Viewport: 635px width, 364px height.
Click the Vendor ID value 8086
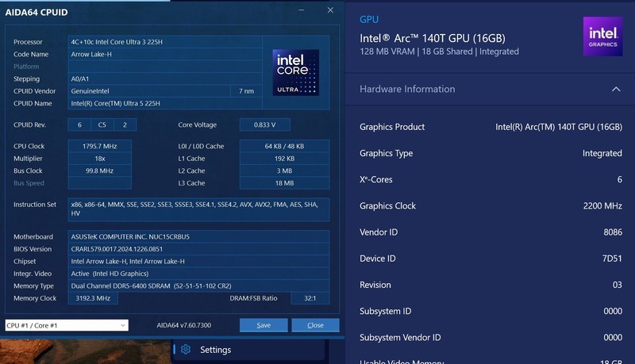point(613,232)
